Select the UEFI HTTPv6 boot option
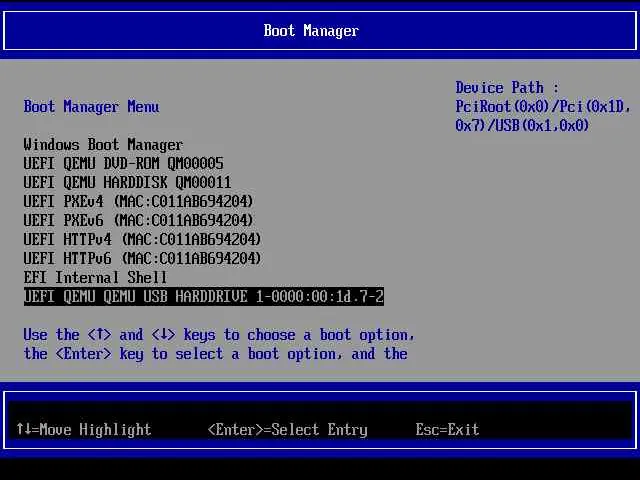 coord(142,258)
